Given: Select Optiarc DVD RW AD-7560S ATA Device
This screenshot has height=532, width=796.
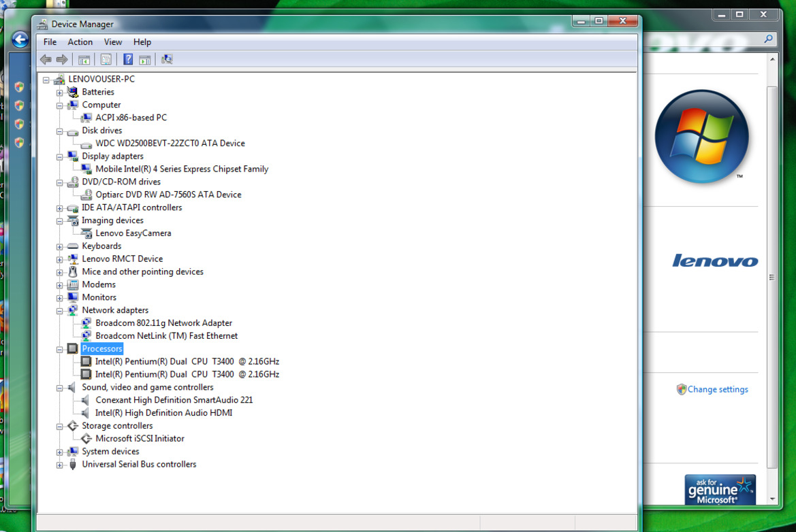Looking at the screenshot, I should tap(168, 195).
